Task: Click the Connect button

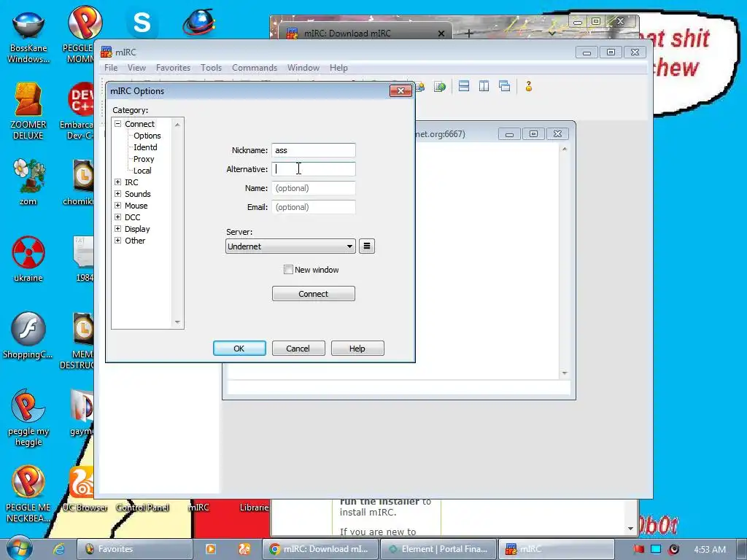Action: [x=313, y=294]
